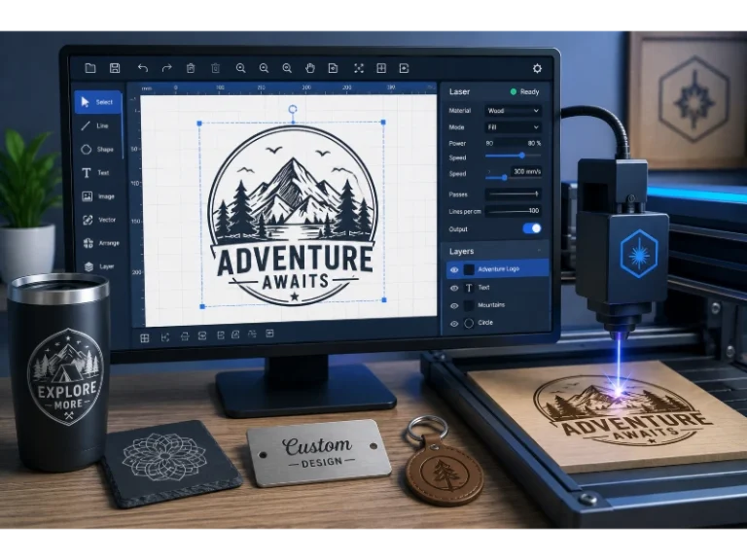Click the 300 mm/s speed value box

526,171
